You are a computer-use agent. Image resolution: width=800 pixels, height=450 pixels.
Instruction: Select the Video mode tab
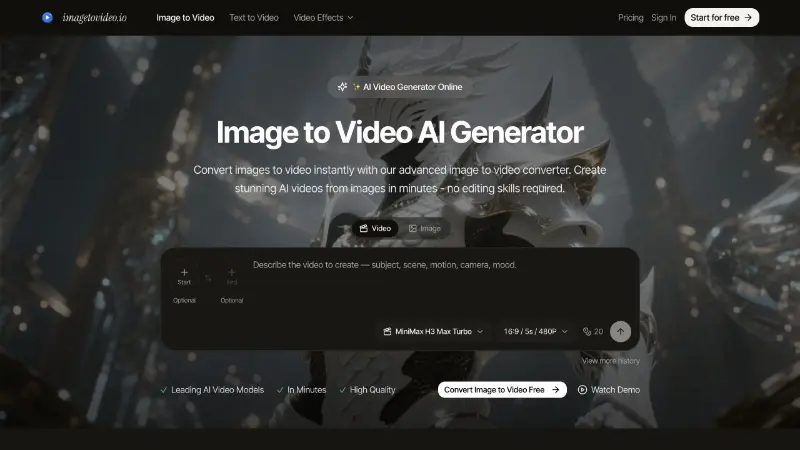tap(375, 229)
